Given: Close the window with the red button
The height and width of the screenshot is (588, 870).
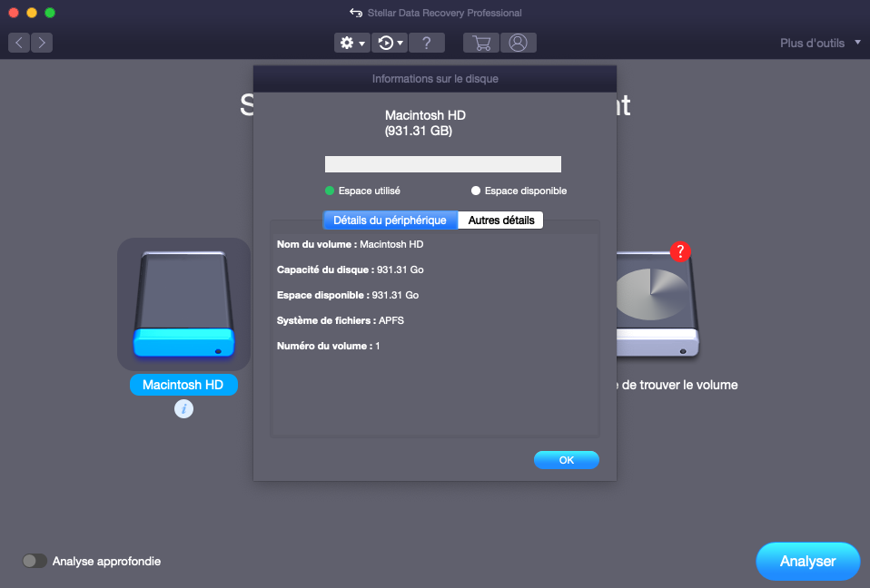Looking at the screenshot, I should point(14,13).
